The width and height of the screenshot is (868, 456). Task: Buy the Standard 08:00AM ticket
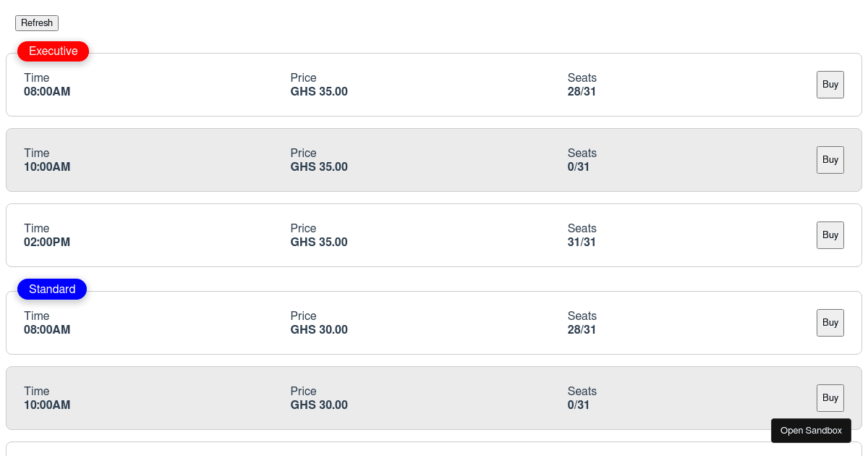[830, 323]
